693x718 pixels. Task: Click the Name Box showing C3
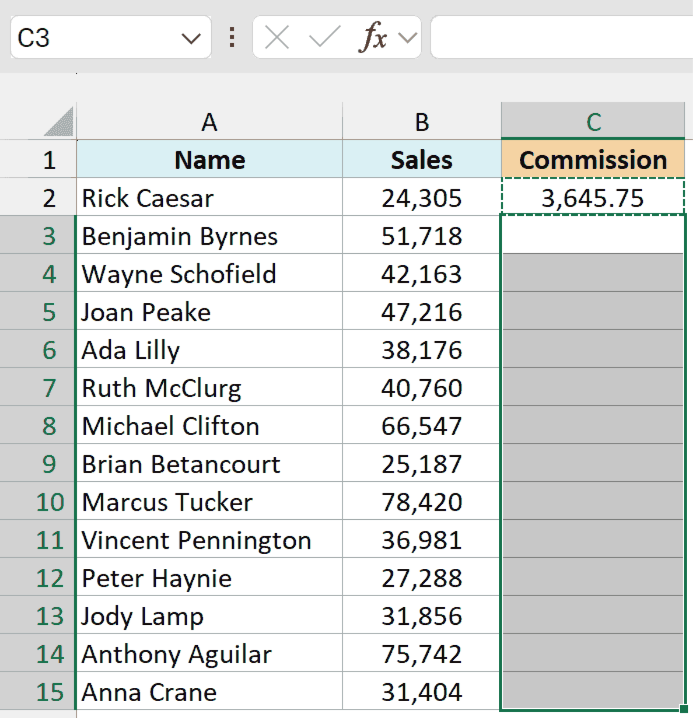(110, 37)
